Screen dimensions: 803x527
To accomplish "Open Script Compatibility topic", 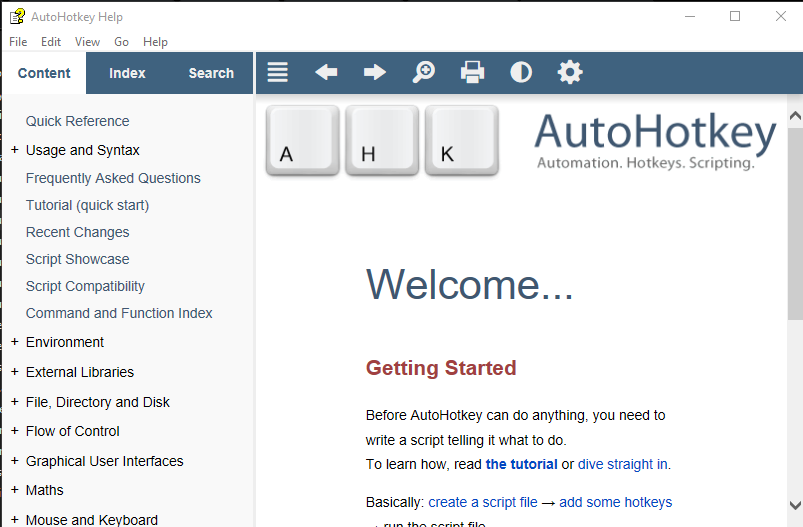I will coord(85,286).
